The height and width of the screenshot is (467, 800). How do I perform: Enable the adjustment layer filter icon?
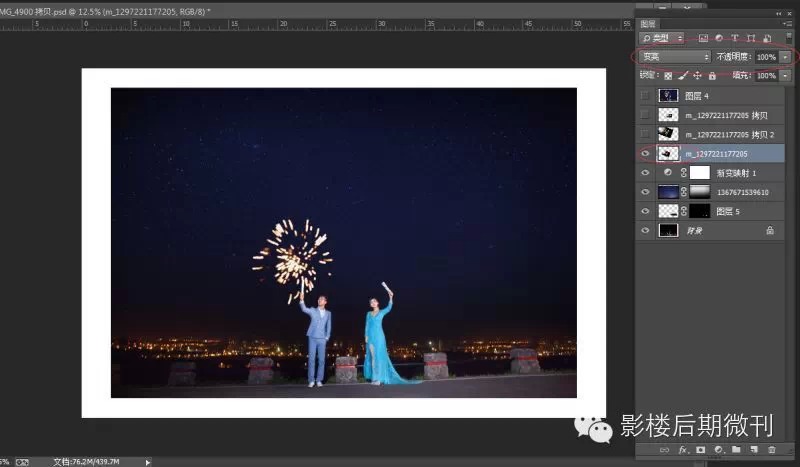[x=719, y=38]
